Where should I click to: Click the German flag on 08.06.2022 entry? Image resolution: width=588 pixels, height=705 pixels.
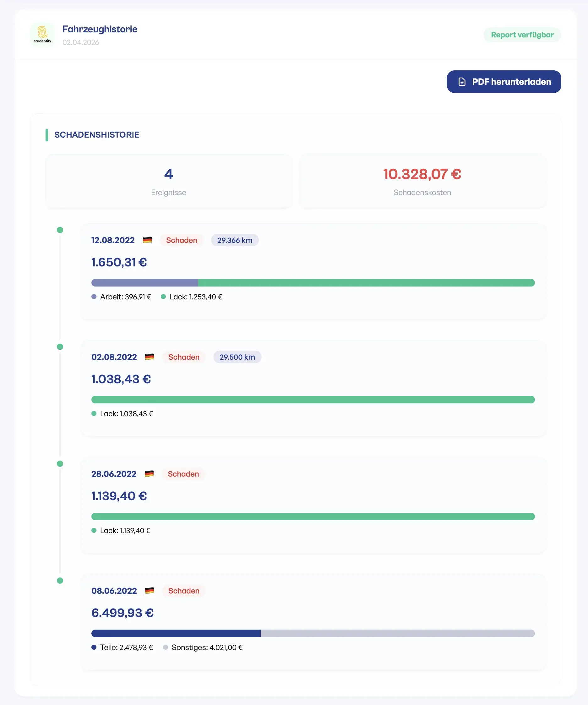coord(149,591)
